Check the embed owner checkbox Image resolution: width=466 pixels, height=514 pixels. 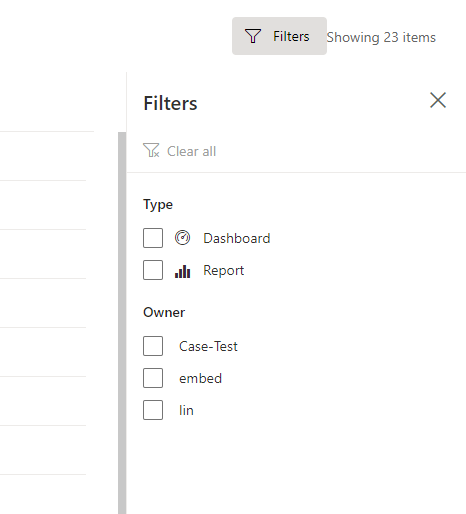tap(153, 378)
